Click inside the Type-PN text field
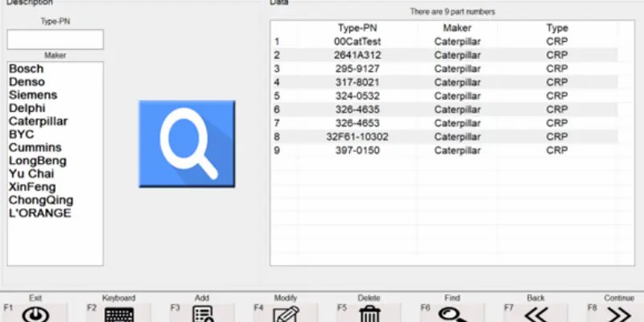Screen dimensions: 644x322 tap(56, 39)
